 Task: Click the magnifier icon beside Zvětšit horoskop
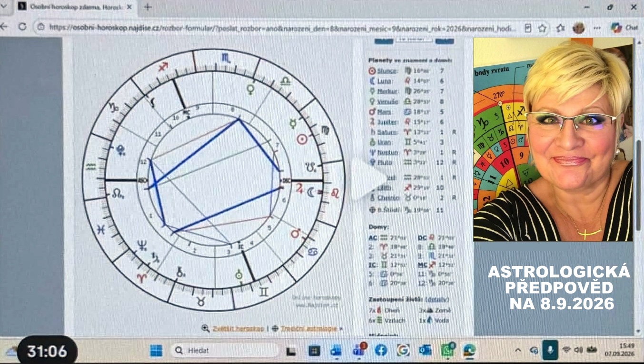pos(206,328)
